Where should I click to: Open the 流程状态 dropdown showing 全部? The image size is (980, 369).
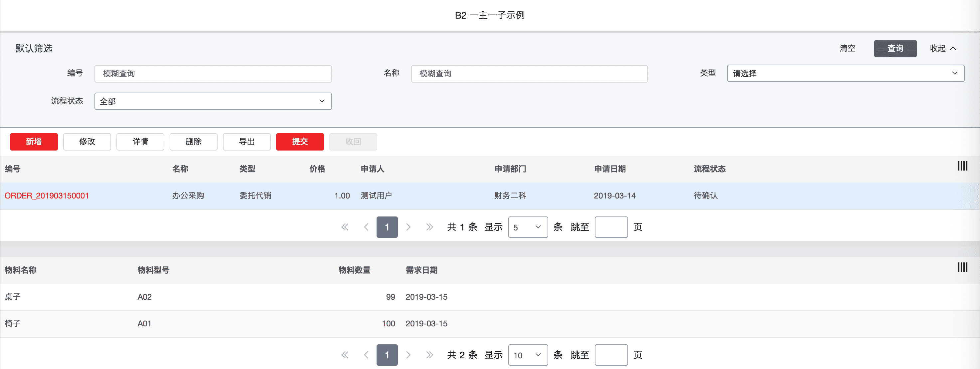click(213, 101)
